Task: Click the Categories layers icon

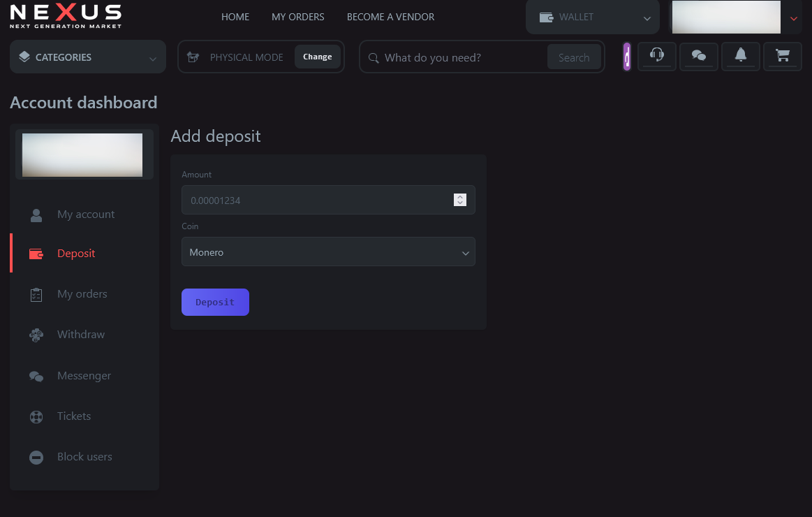Action: 24,57
